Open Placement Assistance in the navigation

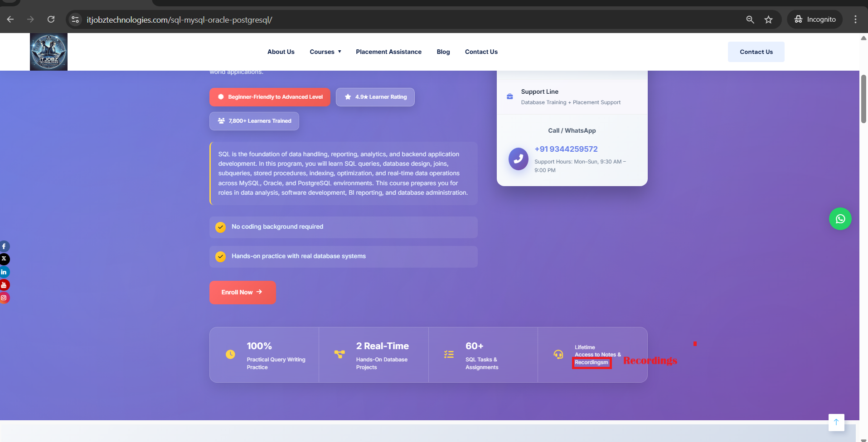388,52
